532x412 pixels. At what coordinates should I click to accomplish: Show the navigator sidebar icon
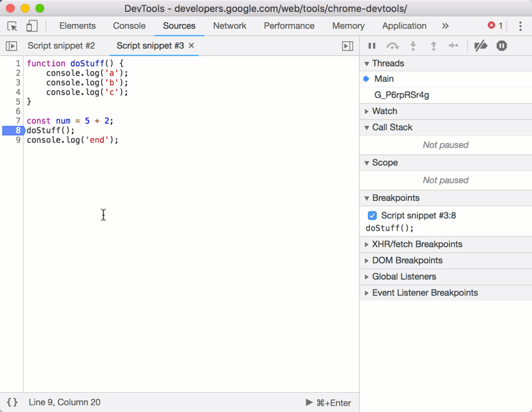tap(11, 46)
